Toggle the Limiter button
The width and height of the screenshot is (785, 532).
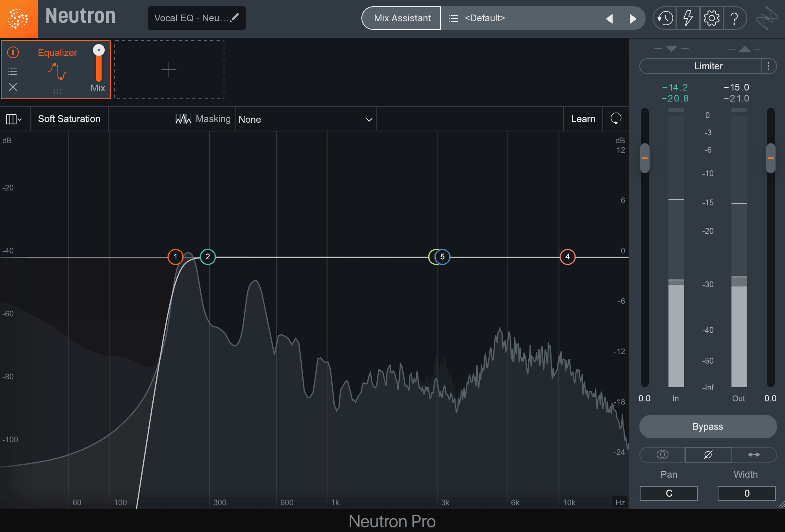[701, 66]
